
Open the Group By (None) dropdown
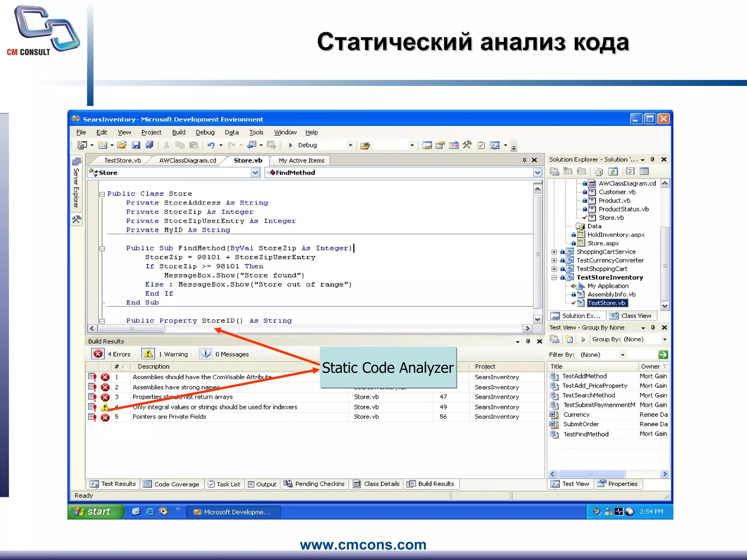tap(665, 339)
